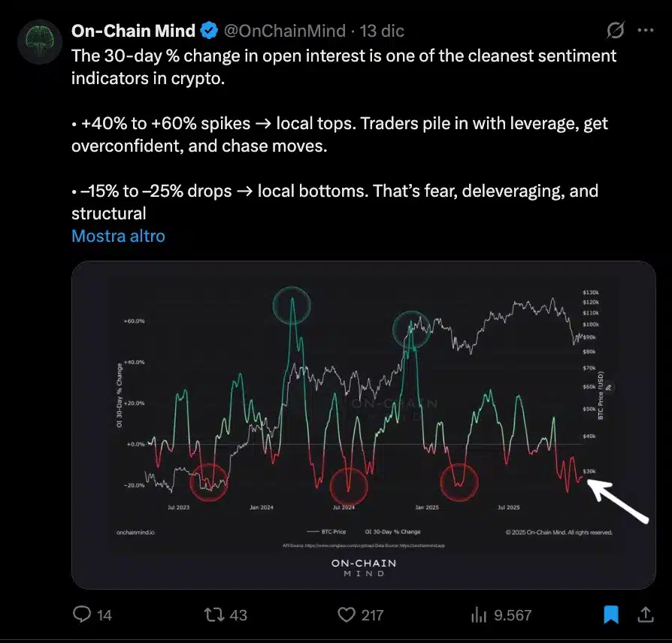
Task: Open the three-dot more options menu
Action: point(645,31)
